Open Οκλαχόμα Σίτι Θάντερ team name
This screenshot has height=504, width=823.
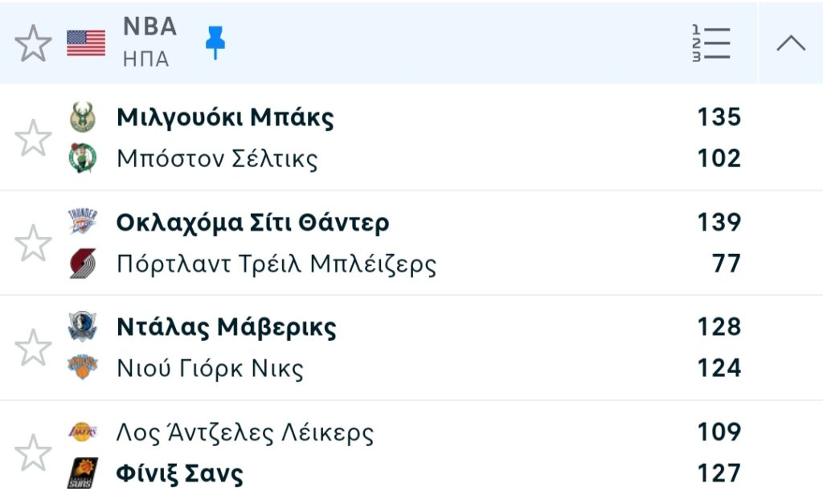tap(252, 222)
